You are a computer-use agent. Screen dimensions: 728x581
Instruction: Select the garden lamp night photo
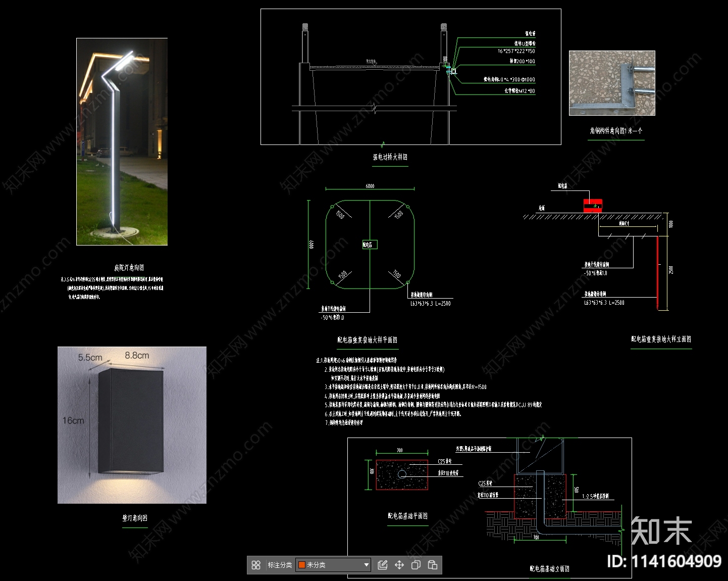[x=122, y=141]
